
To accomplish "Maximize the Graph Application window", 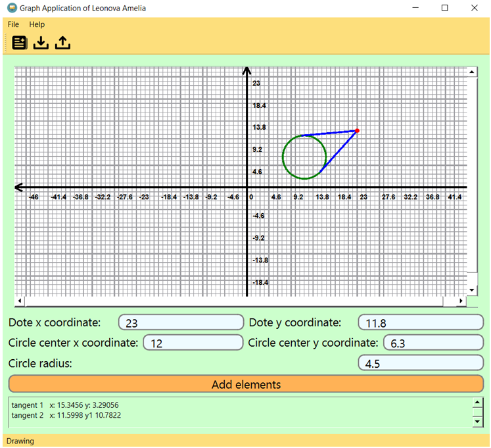I will [444, 8].
